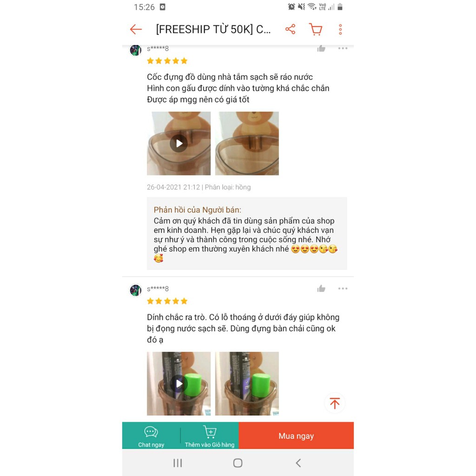Image resolution: width=476 pixels, height=476 pixels.
Task: Tap Android recent apps navigation button
Action: [x=178, y=463]
